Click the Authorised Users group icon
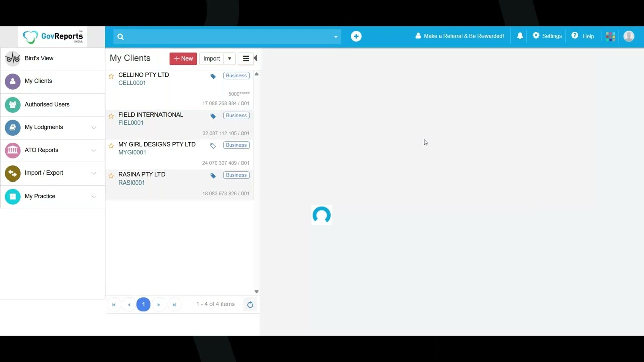The height and width of the screenshot is (362, 644). click(13, 104)
